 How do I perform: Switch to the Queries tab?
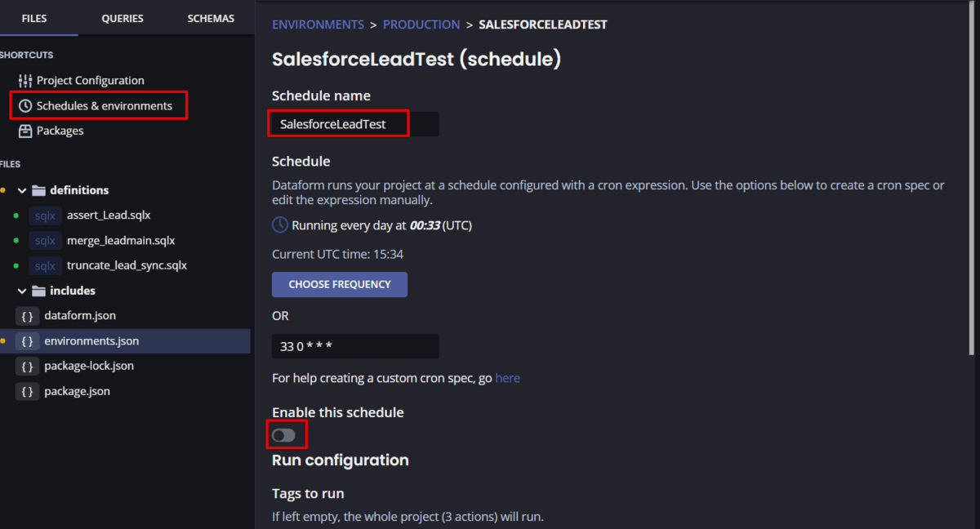click(x=122, y=18)
